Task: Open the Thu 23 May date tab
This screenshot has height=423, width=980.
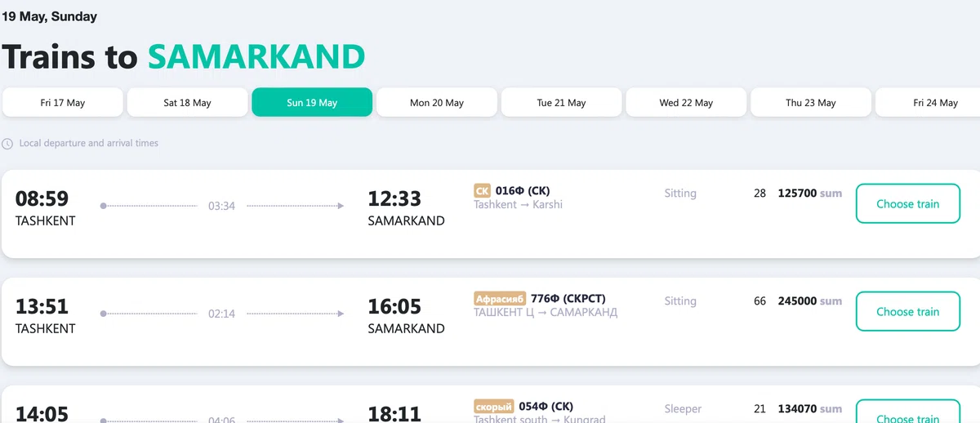Action: click(811, 103)
